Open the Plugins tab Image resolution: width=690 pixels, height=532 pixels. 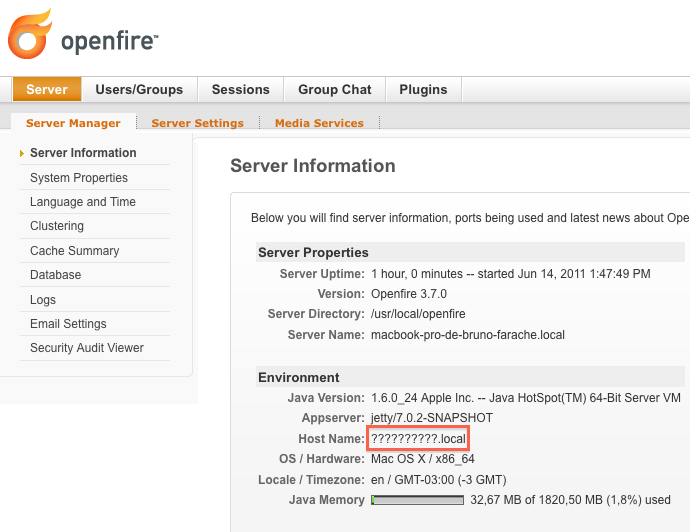pyautogui.click(x=423, y=89)
